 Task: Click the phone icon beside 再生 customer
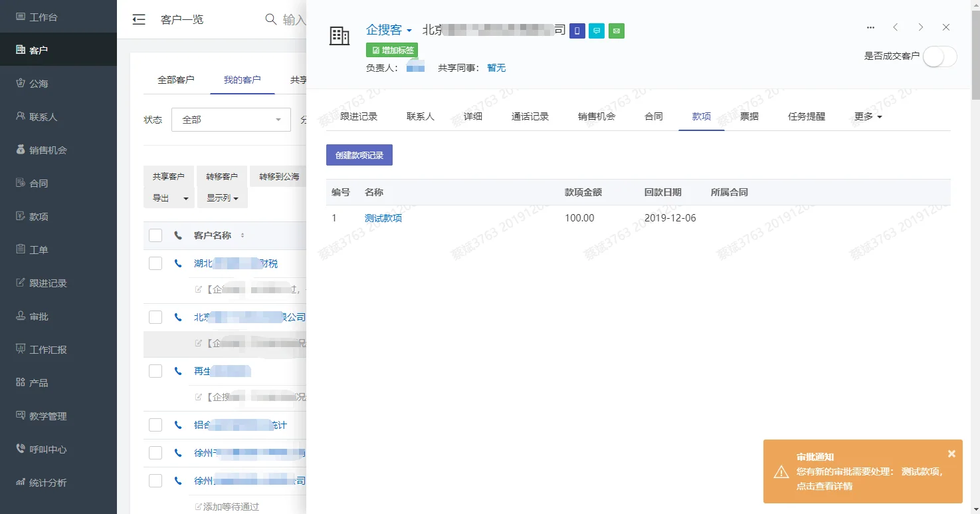click(177, 371)
